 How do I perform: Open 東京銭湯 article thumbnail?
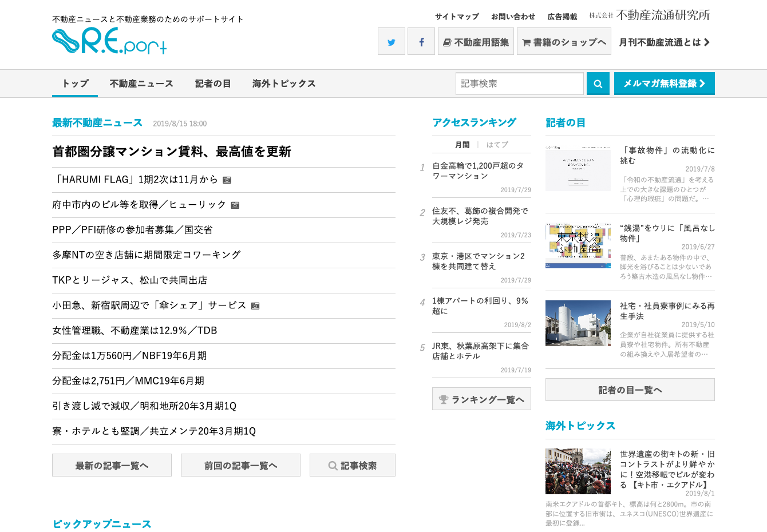pos(578,246)
